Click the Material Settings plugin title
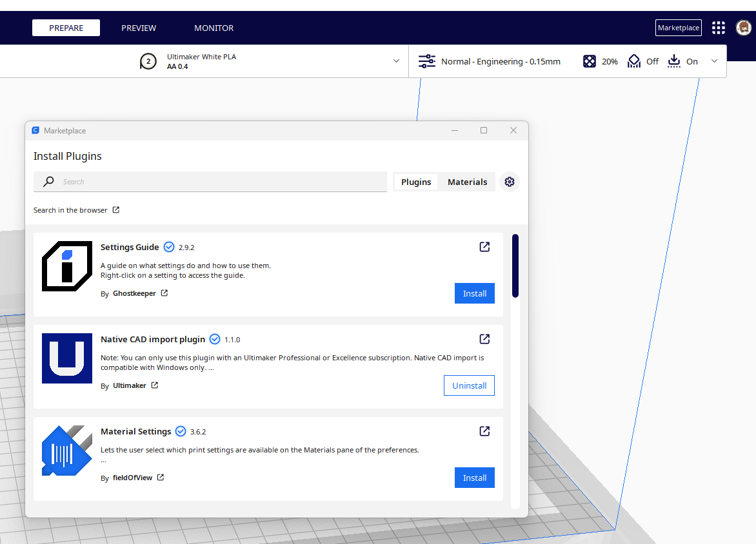 tap(136, 431)
